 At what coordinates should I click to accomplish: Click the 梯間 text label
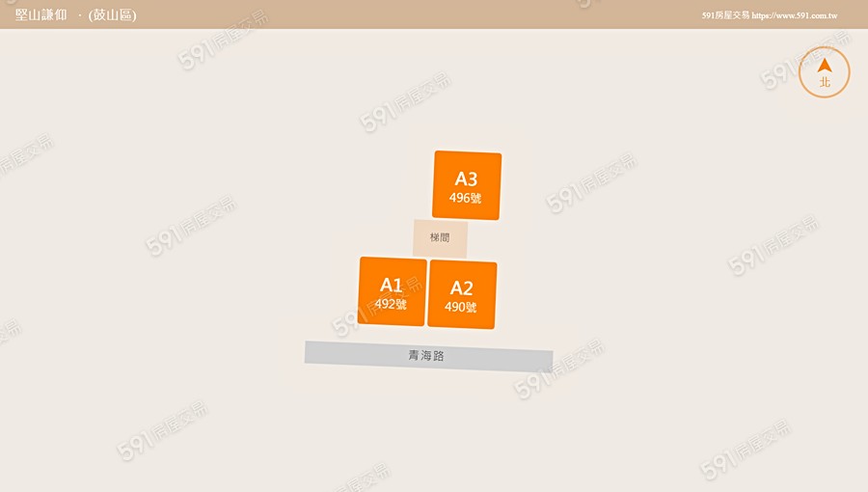440,237
